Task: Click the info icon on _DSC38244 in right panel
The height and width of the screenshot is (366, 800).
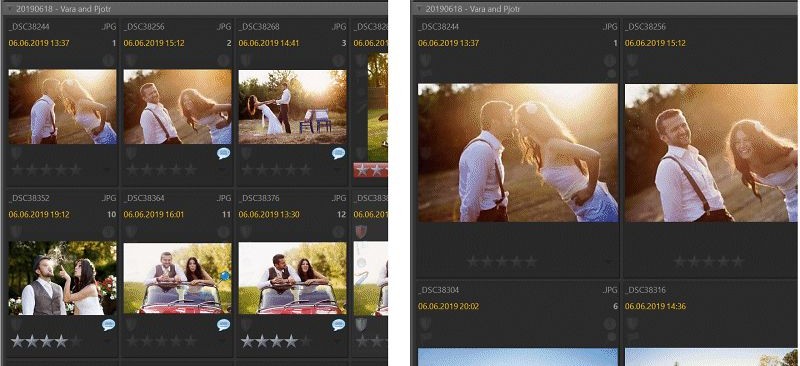Action: [610, 61]
